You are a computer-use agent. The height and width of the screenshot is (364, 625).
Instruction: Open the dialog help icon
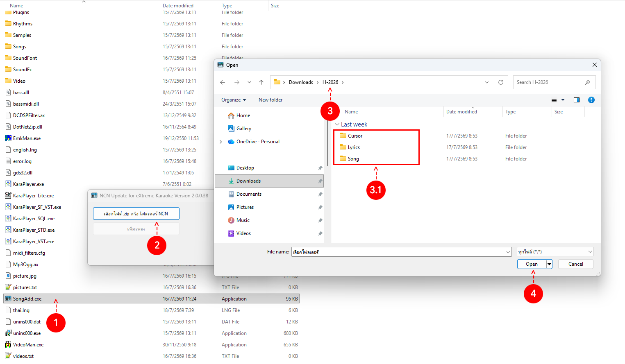coord(591,100)
